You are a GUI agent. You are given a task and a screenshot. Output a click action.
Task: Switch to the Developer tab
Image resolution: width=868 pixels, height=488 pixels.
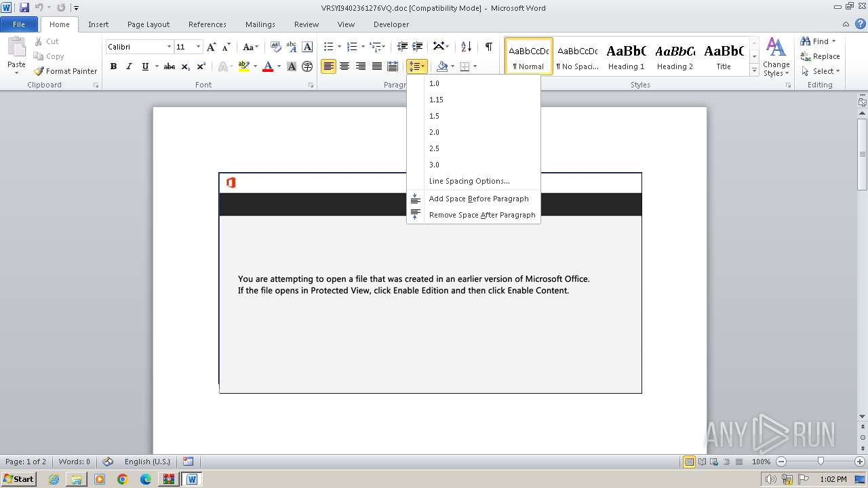point(391,24)
